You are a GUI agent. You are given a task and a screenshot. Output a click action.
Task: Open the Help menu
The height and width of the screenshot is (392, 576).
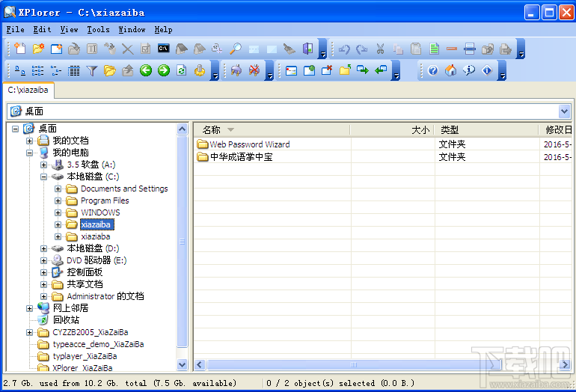(x=164, y=29)
